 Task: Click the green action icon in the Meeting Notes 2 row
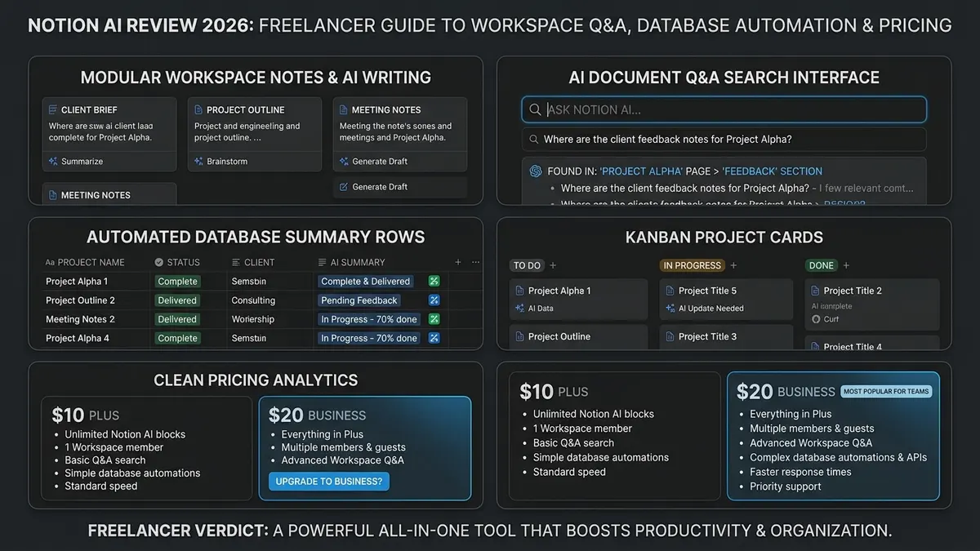click(x=434, y=319)
